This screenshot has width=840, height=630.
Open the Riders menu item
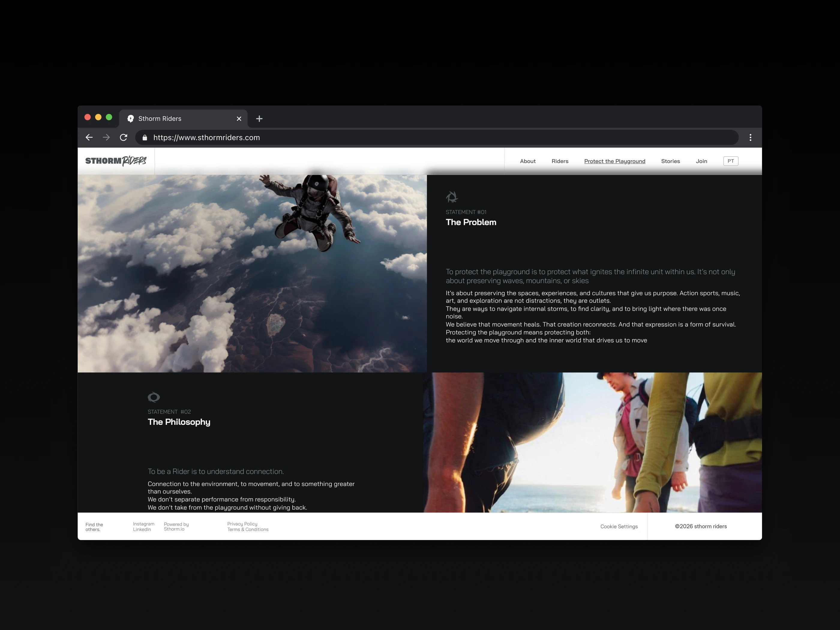[x=560, y=161]
